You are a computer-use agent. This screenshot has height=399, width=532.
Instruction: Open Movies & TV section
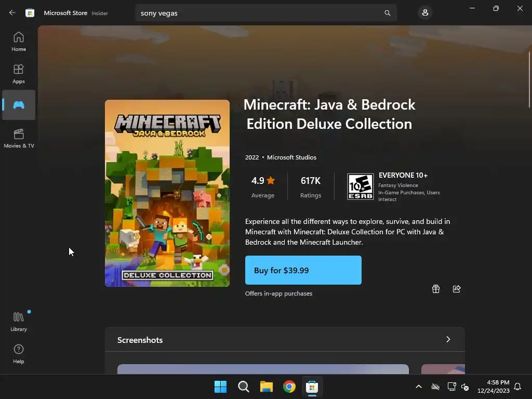pyautogui.click(x=19, y=138)
